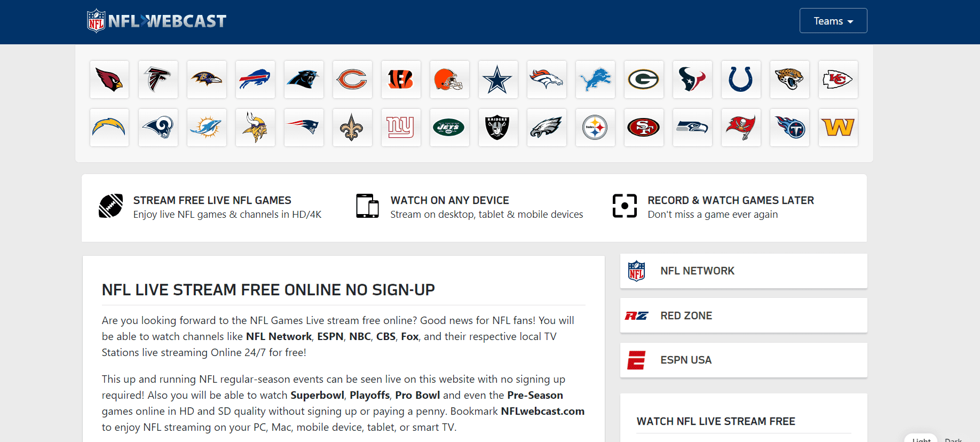Viewport: 980px width, 442px height.
Task: Go to NFL Webcast home via header logo
Action: click(x=157, y=21)
